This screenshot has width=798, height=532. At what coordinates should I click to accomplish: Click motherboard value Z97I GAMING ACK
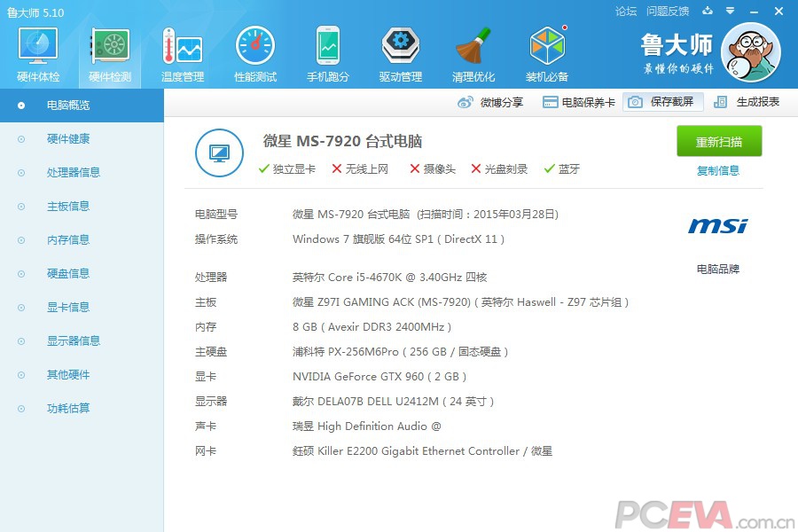460,301
